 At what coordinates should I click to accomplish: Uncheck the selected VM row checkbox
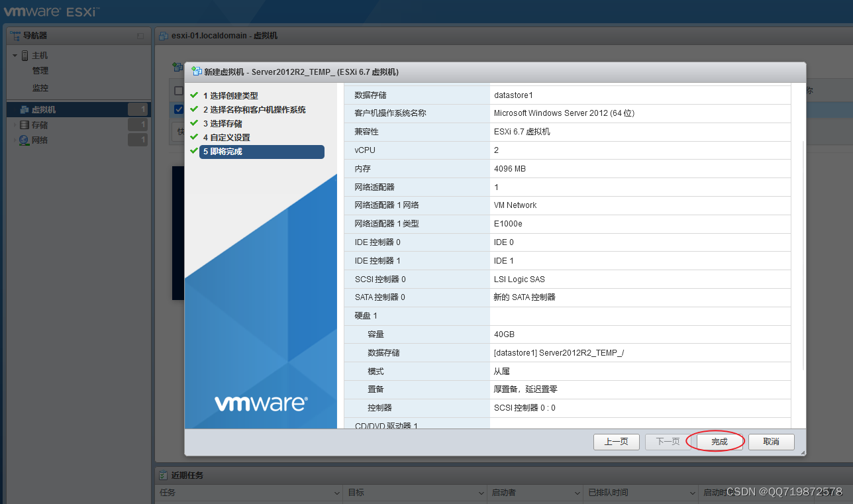179,109
